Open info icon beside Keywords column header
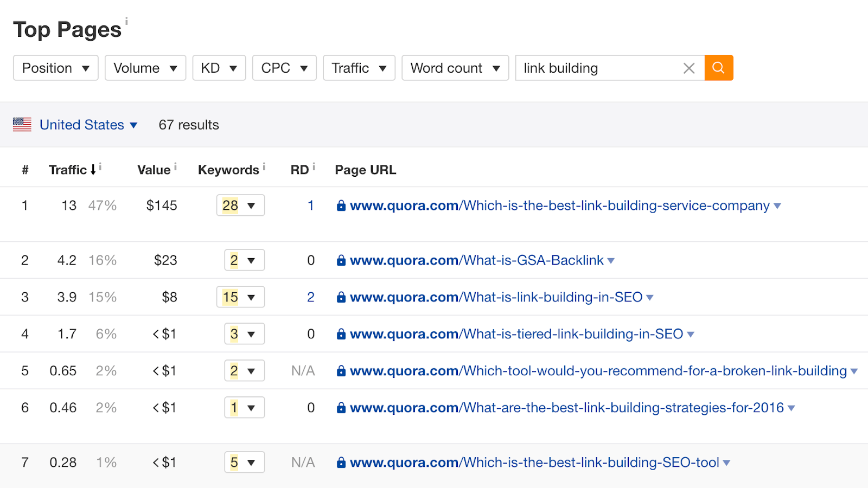This screenshot has height=488, width=868. [264, 167]
